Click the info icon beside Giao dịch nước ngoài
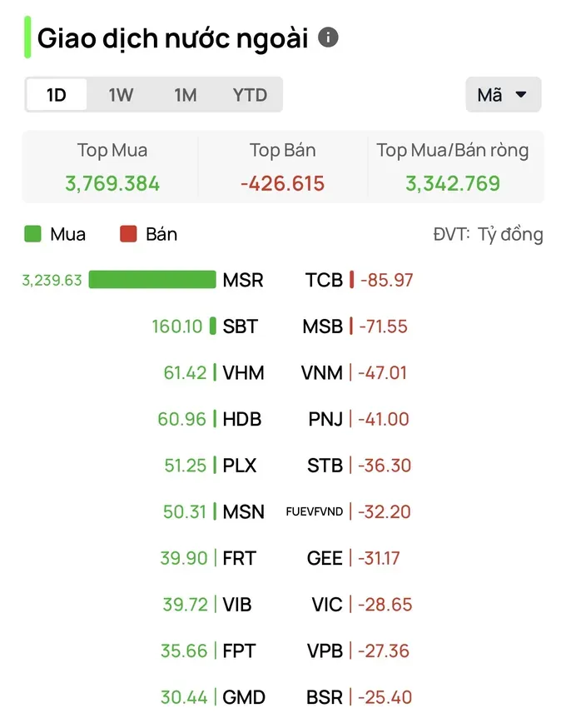This screenshot has width=566, height=728. [x=328, y=37]
